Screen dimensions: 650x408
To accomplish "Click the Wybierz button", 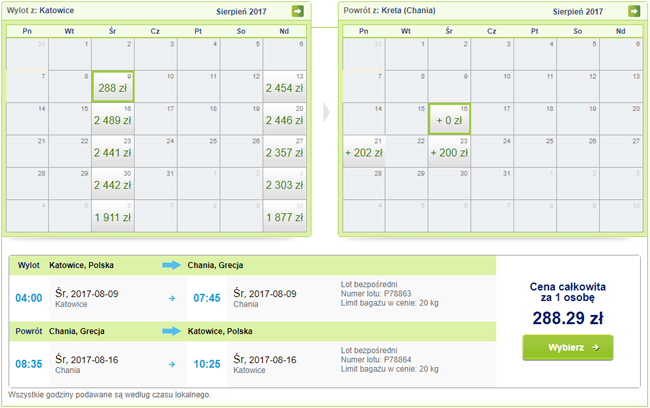I will coord(567,347).
